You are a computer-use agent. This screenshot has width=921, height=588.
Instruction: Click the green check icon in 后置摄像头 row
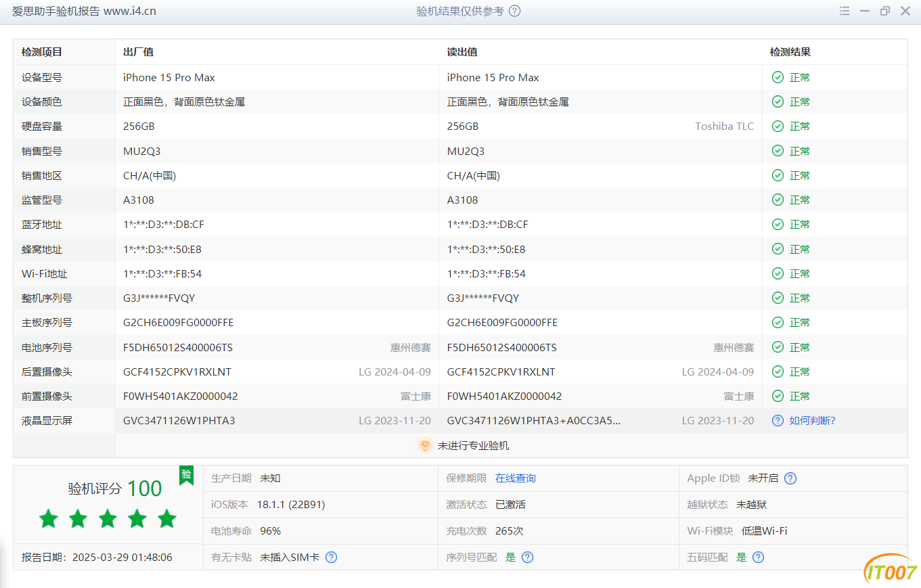[778, 372]
